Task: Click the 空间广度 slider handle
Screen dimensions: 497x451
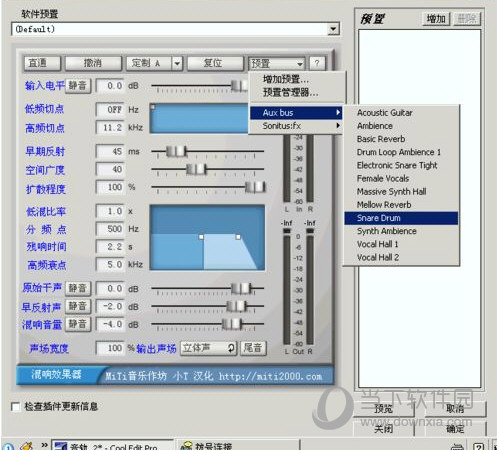Action: [196, 169]
